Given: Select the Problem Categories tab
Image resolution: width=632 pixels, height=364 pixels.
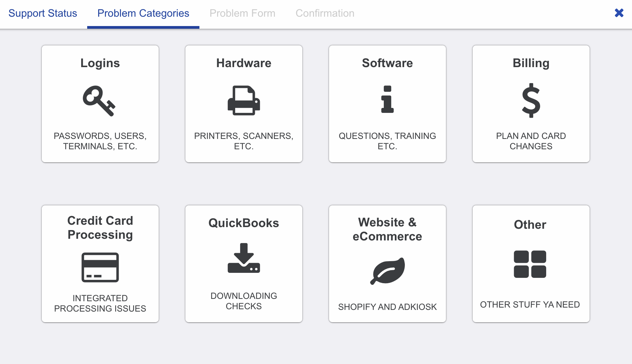Looking at the screenshot, I should pyautogui.click(x=143, y=13).
